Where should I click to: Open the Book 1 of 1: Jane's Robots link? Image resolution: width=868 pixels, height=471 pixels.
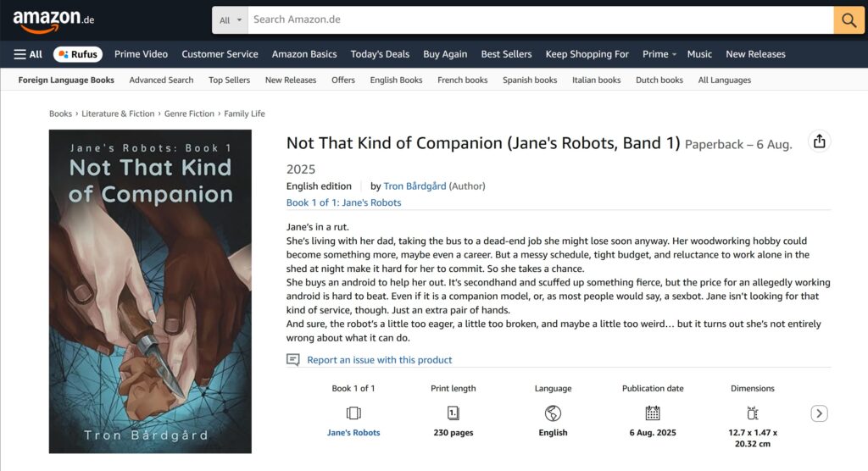343,202
